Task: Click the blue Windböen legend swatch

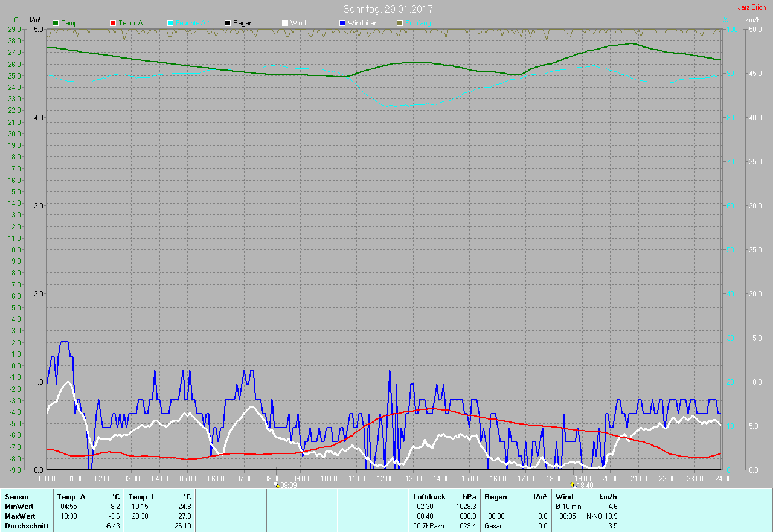Action: tap(342, 23)
